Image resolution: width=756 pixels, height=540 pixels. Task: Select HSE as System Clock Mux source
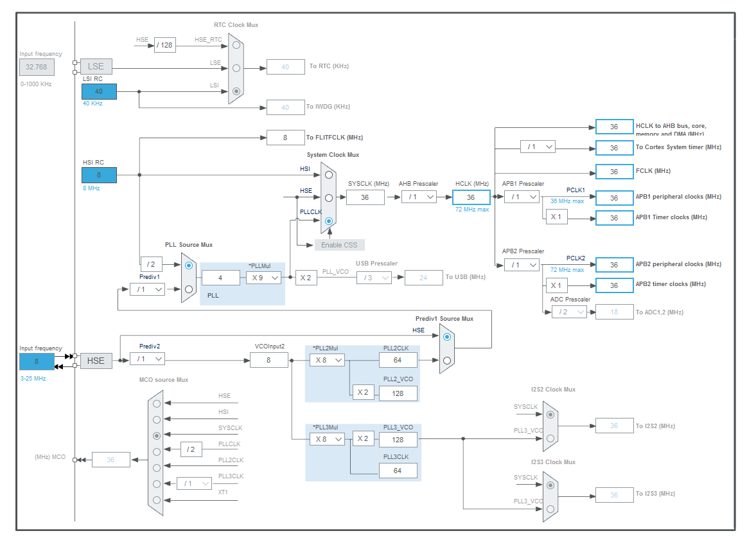pos(329,197)
